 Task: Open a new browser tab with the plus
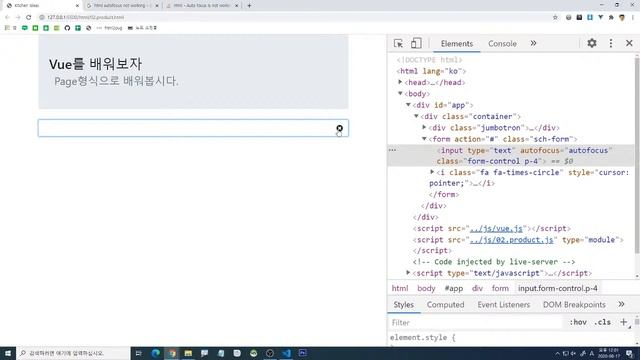click(x=249, y=6)
